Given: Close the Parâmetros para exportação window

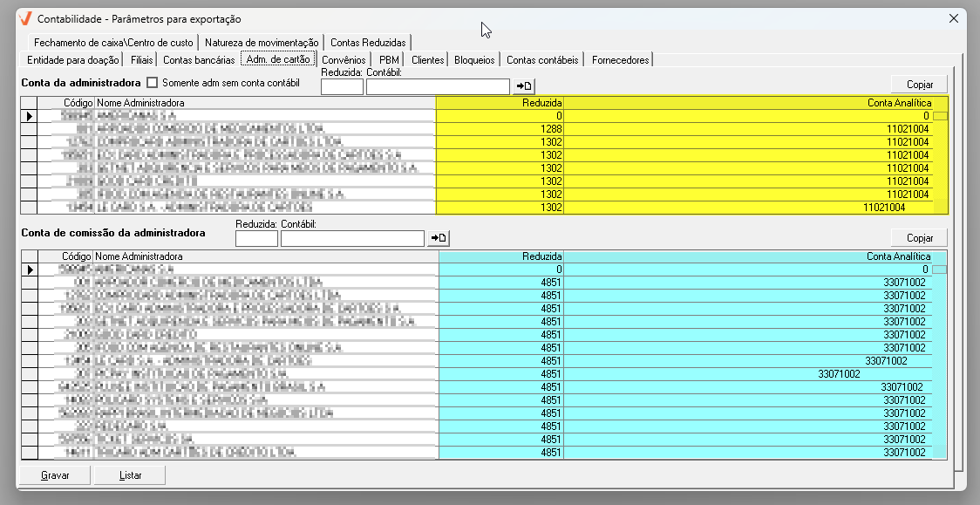Looking at the screenshot, I should coord(953,18).
